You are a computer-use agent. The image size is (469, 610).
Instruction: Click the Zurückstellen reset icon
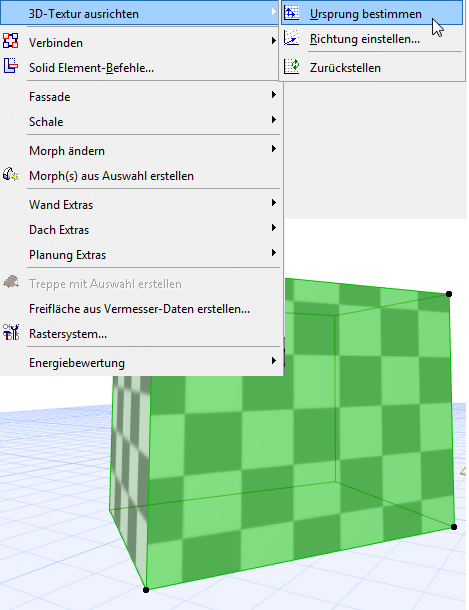point(291,66)
